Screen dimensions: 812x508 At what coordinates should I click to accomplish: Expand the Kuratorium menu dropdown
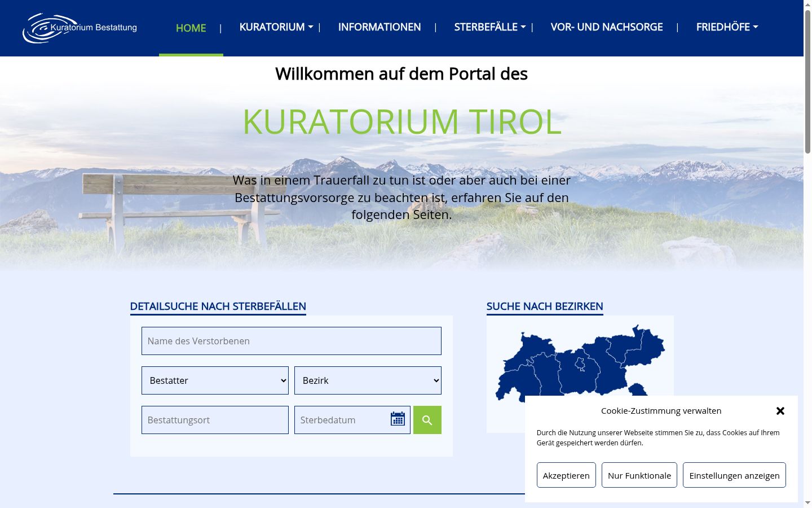[276, 27]
